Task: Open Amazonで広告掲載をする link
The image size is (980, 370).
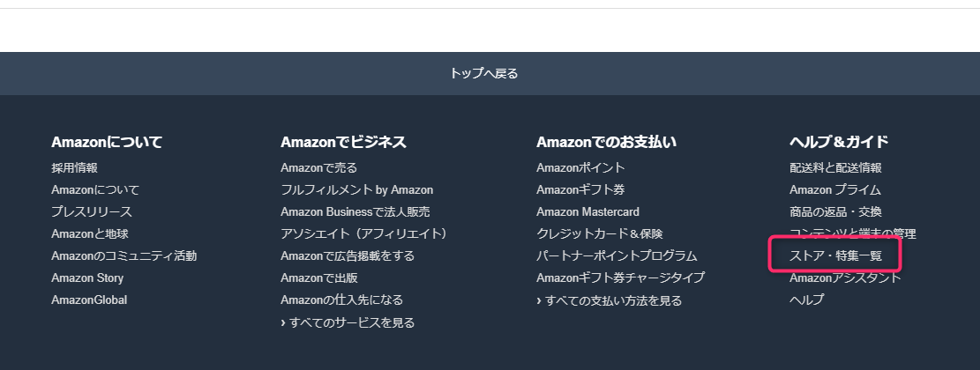Action: click(x=347, y=255)
